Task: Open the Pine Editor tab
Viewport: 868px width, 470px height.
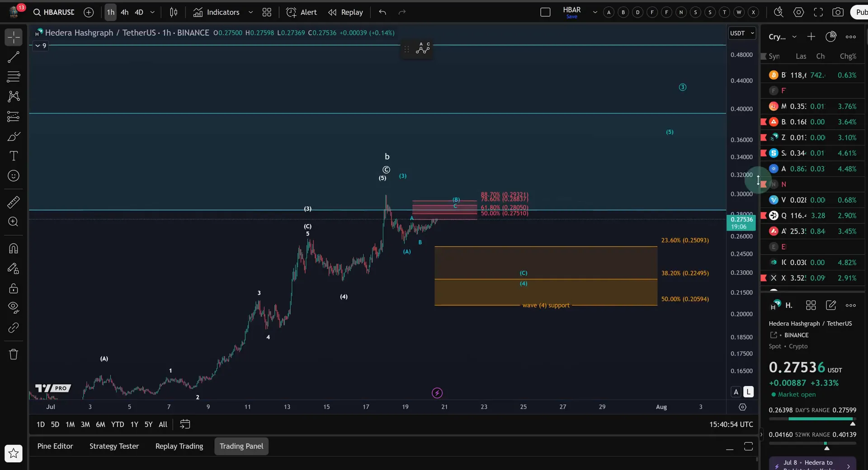Action: click(55, 446)
